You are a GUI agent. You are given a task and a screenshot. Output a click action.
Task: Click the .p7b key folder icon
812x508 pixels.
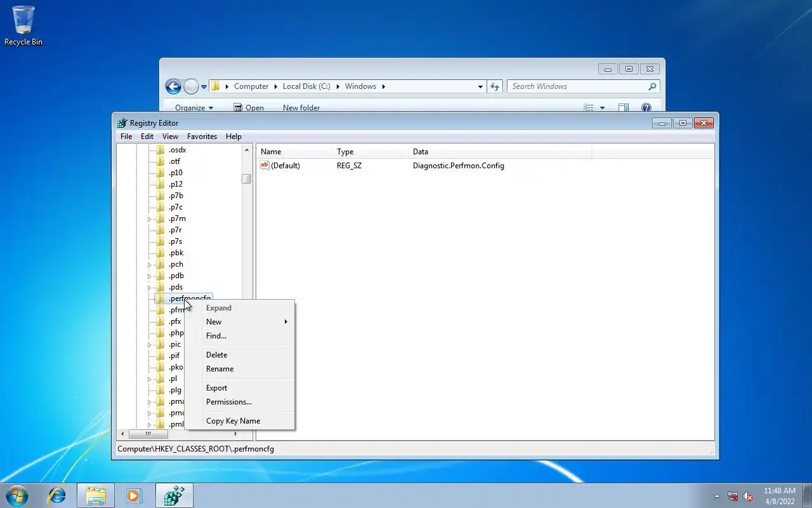160,196
